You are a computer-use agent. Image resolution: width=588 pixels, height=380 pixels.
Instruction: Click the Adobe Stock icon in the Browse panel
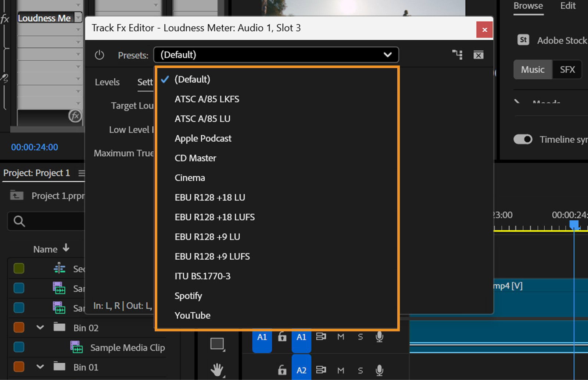coord(523,40)
